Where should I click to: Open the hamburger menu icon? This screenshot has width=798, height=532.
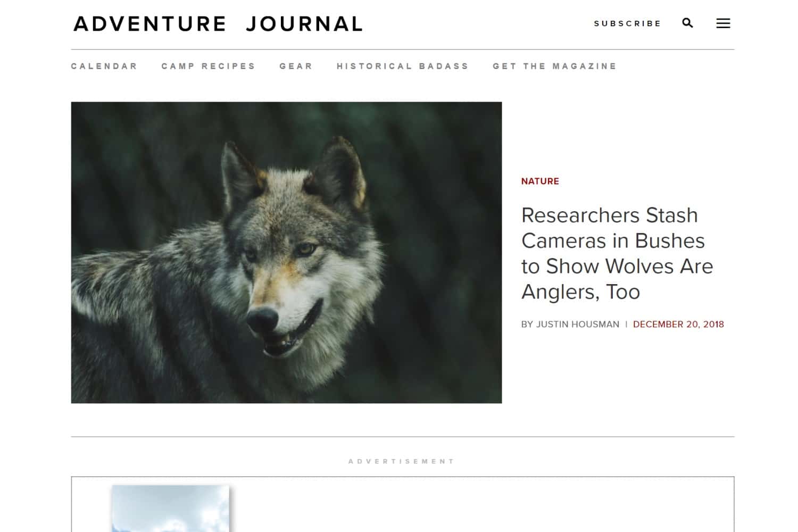pyautogui.click(x=723, y=23)
